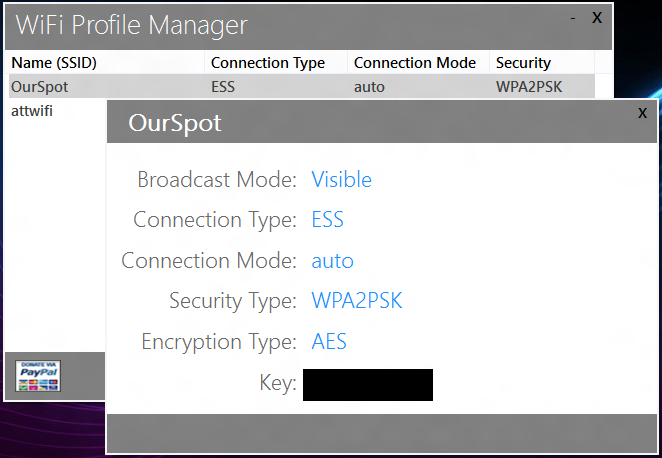The height and width of the screenshot is (458, 662).
Task: Sort by the Connection Mode column header
Action: tap(415, 63)
